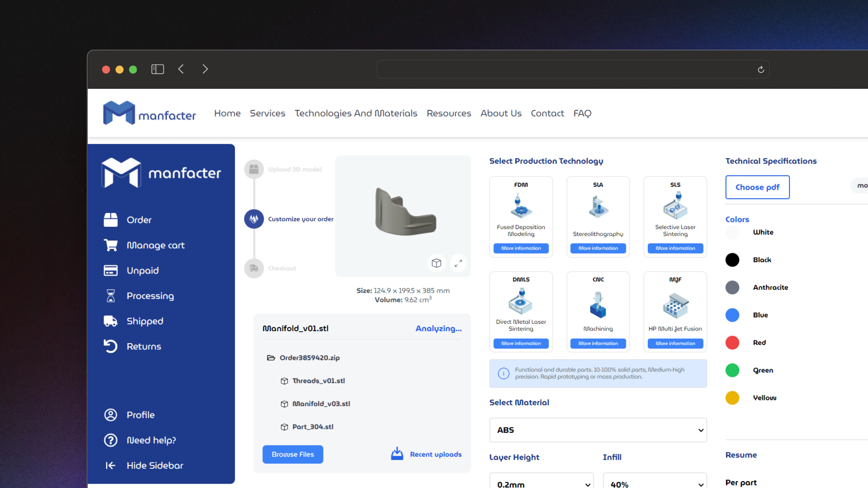This screenshot has width=868, height=488.
Task: Open the About Us page
Action: point(501,113)
